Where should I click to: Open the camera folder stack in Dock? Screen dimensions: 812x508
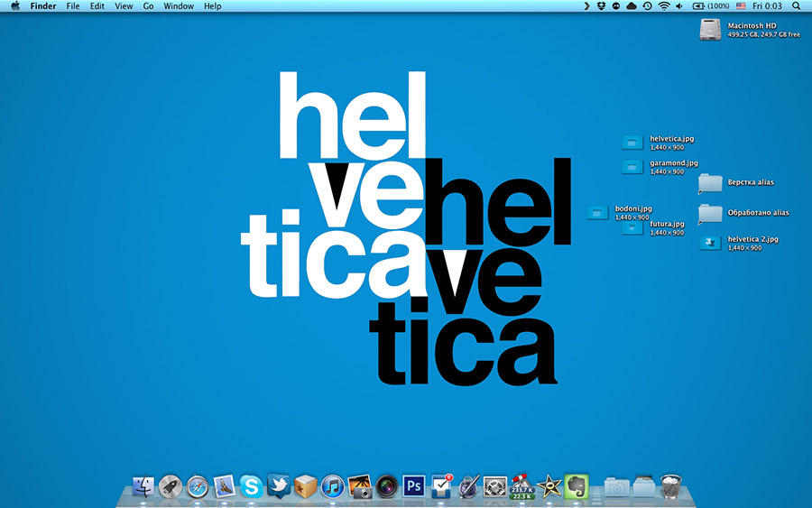(x=617, y=487)
